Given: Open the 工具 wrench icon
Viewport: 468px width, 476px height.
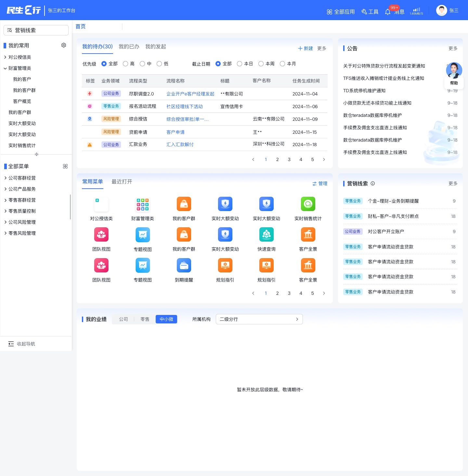Looking at the screenshot, I should (364, 12).
